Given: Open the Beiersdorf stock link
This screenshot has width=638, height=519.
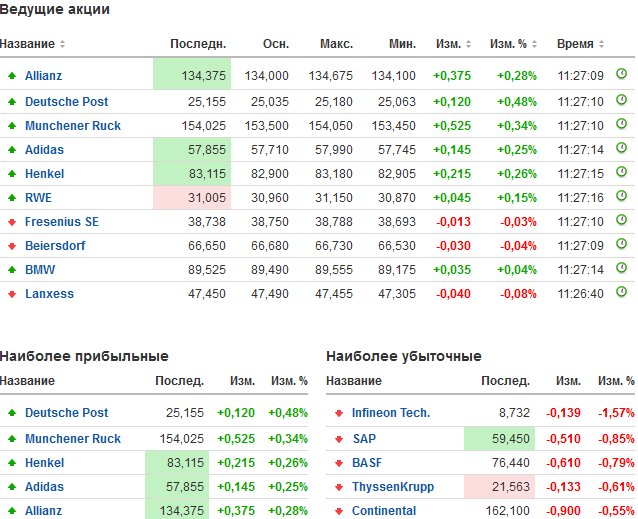Looking at the screenshot, I should [x=58, y=246].
